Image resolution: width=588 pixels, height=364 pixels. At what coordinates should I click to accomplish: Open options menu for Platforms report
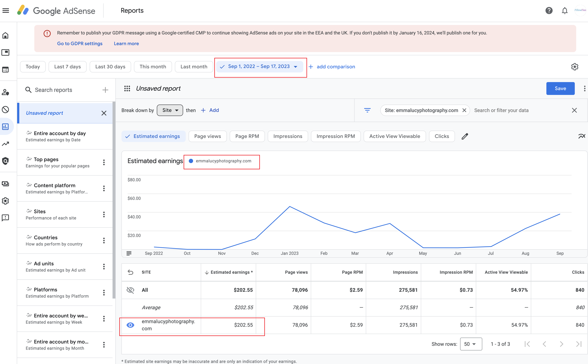(104, 292)
